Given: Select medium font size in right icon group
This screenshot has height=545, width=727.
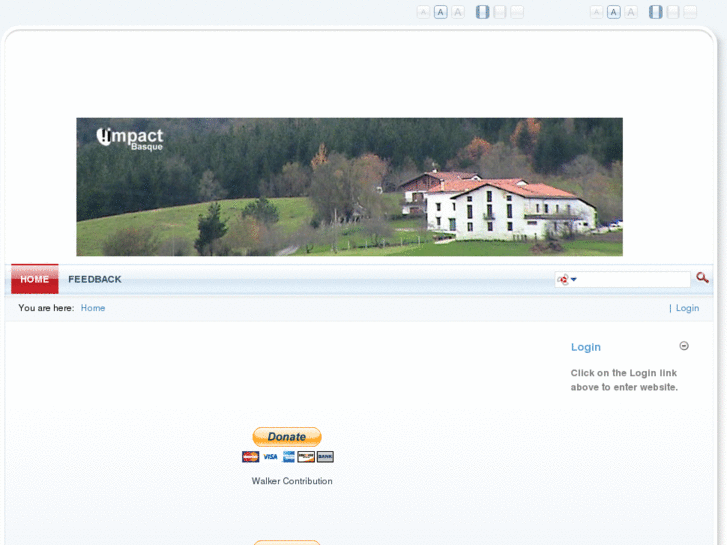Looking at the screenshot, I should pos(613,12).
